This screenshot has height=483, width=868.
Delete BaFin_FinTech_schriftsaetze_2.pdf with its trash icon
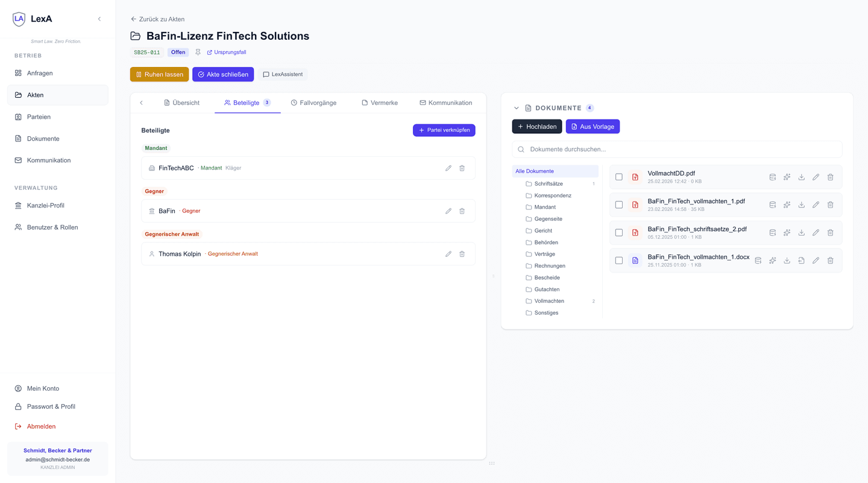click(830, 233)
